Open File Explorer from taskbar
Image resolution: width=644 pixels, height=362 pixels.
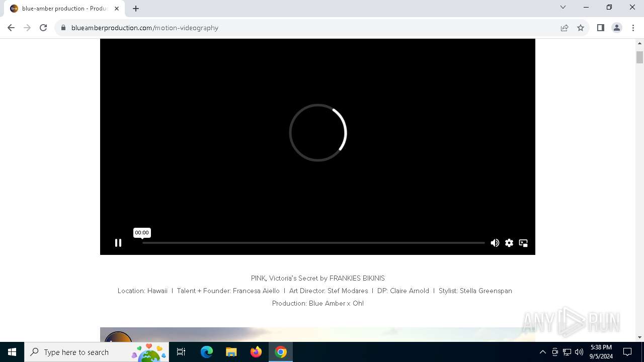[231, 352]
